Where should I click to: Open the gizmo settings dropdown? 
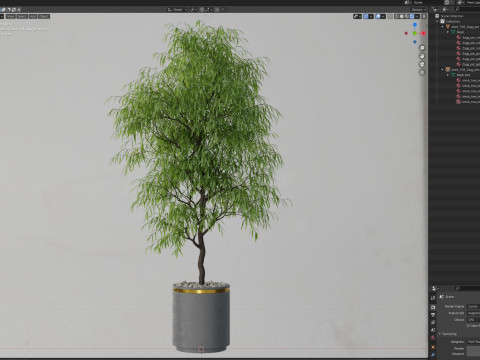pos(371,16)
